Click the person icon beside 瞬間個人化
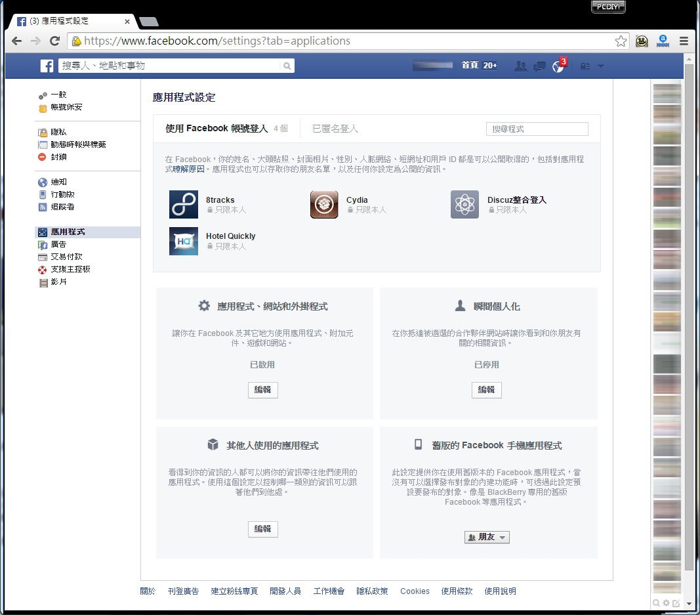The image size is (700, 615). click(461, 305)
